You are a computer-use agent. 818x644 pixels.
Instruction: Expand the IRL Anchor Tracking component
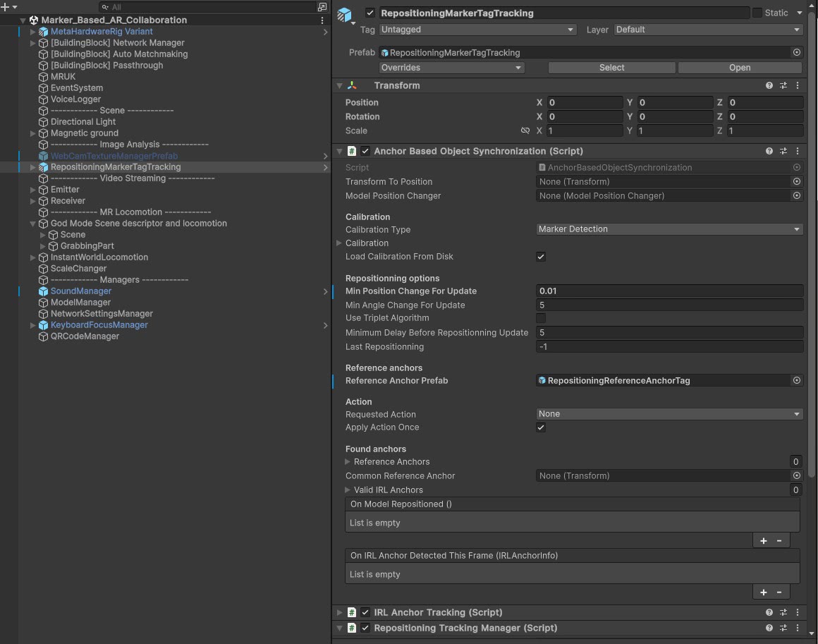339,612
